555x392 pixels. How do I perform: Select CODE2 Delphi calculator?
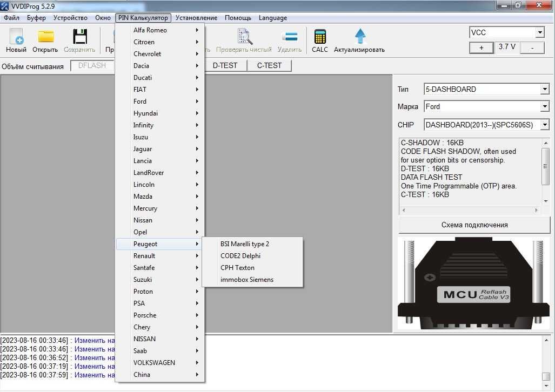point(252,256)
